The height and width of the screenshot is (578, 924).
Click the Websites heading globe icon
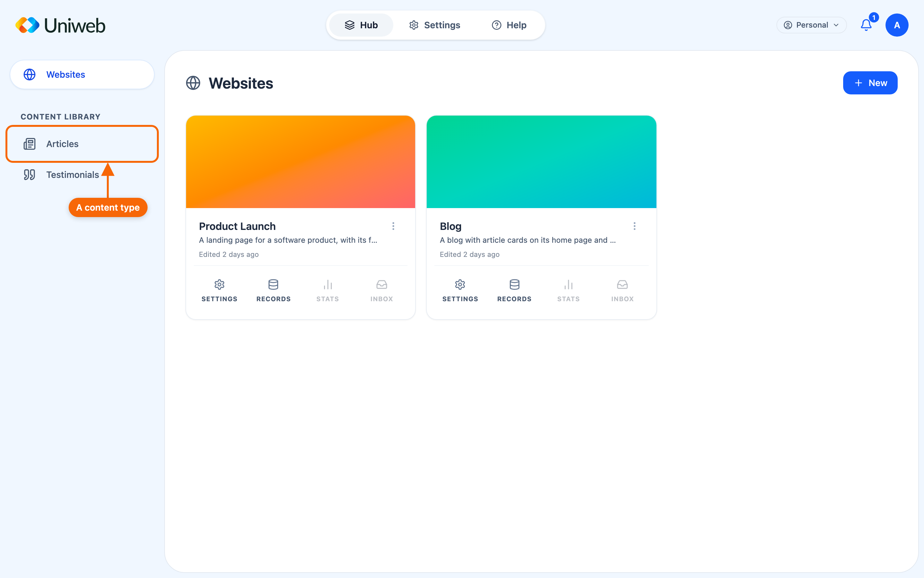click(193, 83)
